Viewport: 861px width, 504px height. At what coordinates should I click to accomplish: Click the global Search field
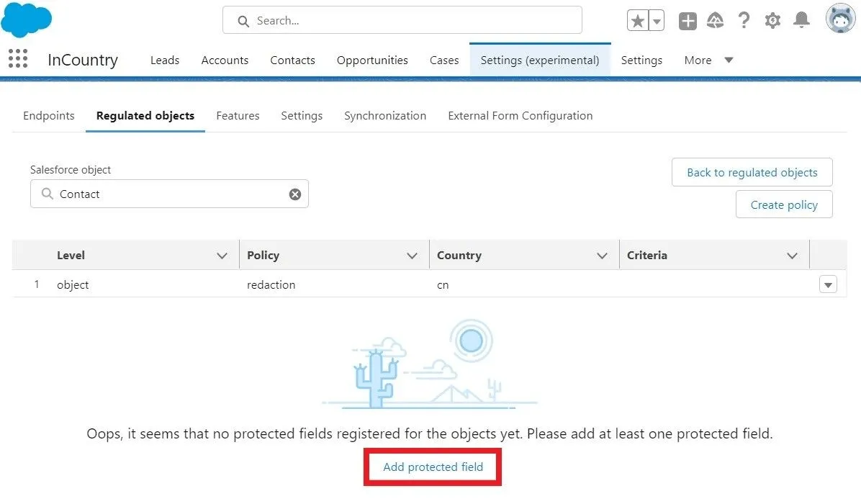(402, 21)
